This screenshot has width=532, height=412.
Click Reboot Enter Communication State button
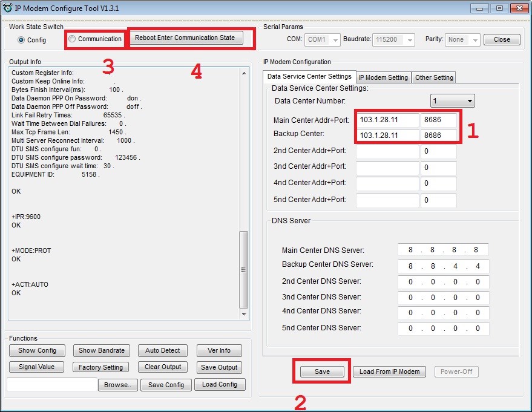pos(185,38)
